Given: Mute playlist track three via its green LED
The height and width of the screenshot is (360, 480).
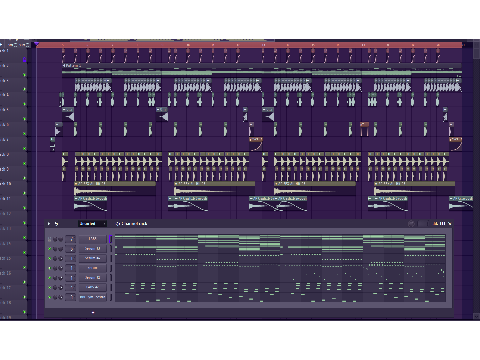Looking at the screenshot, I should pos(24,89).
